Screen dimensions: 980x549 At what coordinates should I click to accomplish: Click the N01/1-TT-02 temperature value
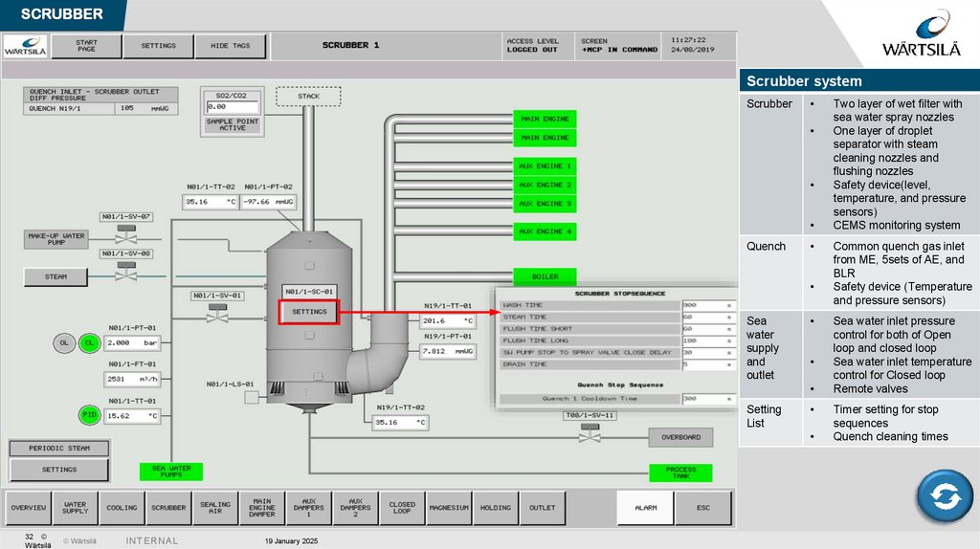click(211, 202)
